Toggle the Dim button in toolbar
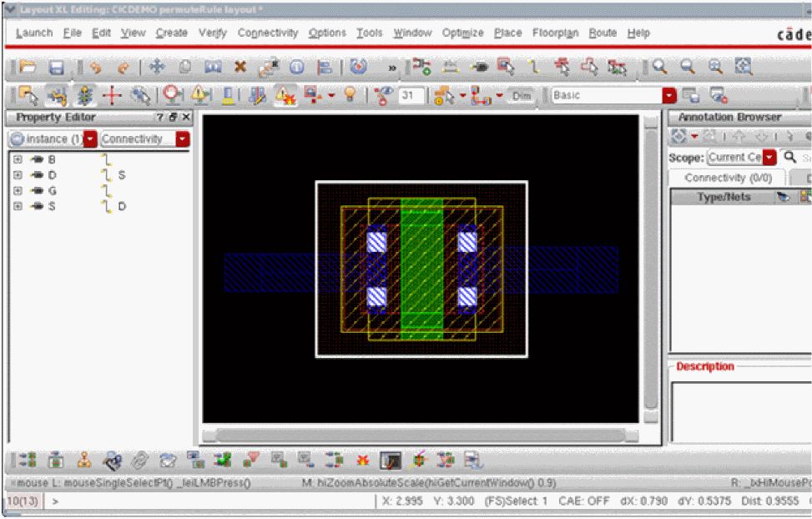 coord(522,96)
